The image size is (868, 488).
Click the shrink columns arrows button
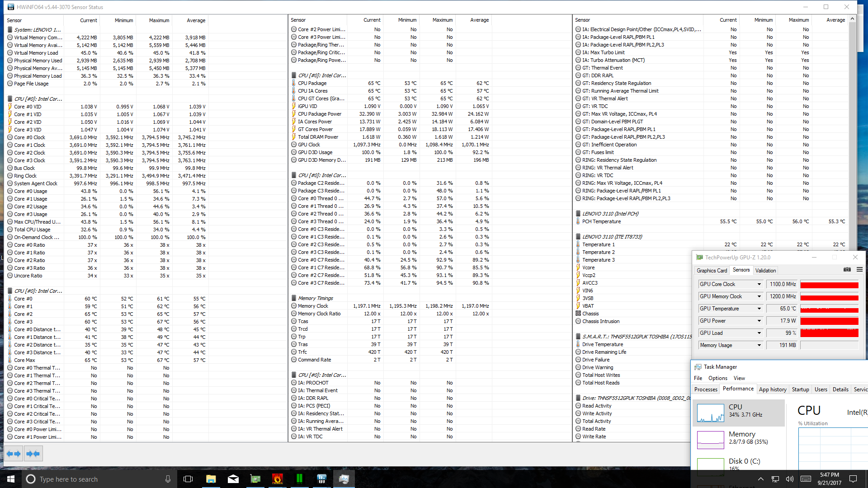33,454
